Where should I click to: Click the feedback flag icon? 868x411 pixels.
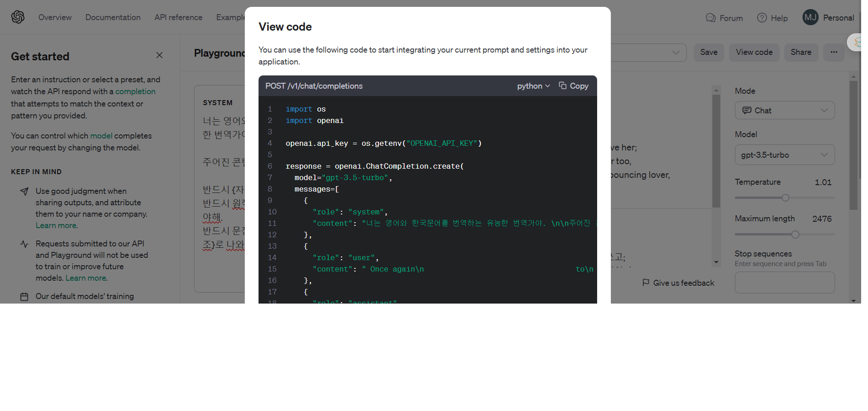point(646,283)
